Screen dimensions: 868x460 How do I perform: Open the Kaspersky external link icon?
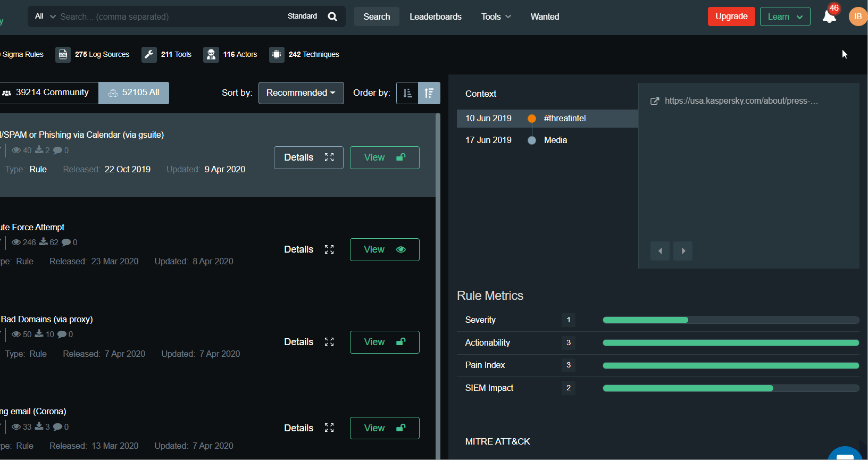point(655,101)
